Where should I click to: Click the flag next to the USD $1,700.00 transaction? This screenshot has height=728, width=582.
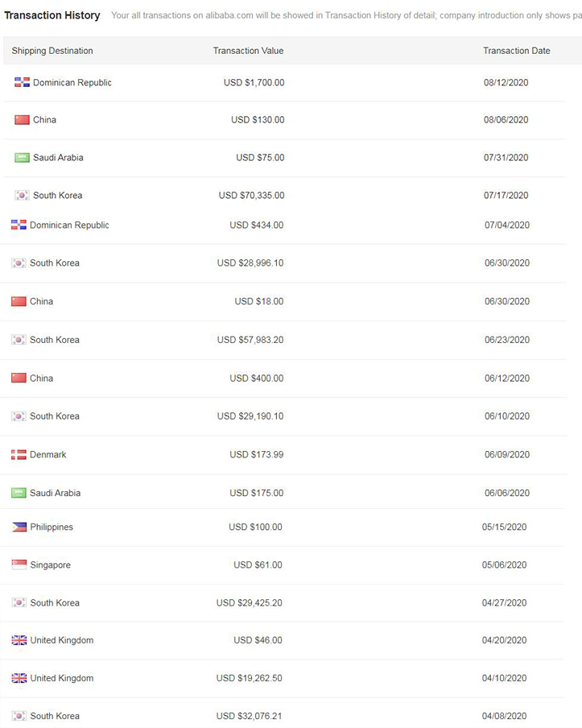tap(22, 82)
